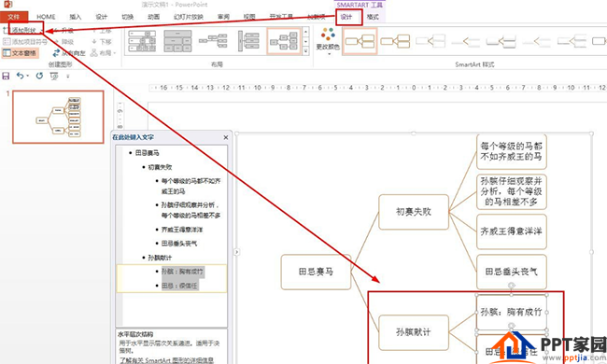Save the presentation with floppy disk icon
Viewport: 607px width, 364px height.
6,77
